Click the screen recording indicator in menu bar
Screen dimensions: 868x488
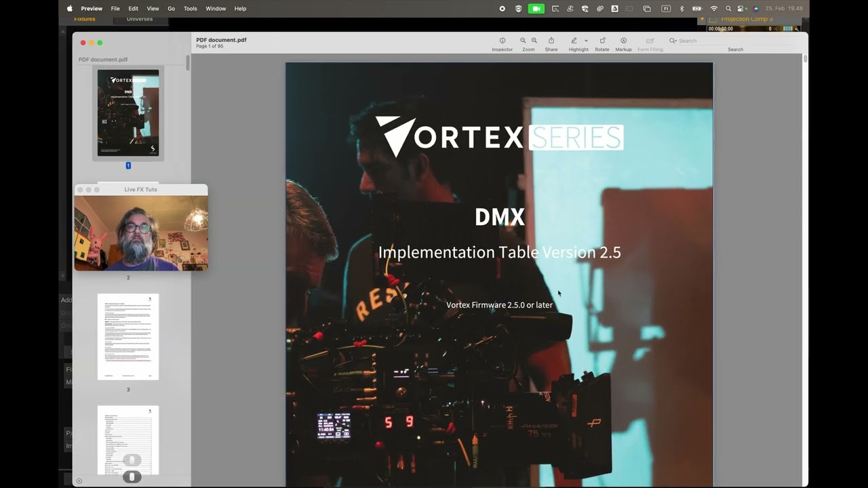coord(502,9)
